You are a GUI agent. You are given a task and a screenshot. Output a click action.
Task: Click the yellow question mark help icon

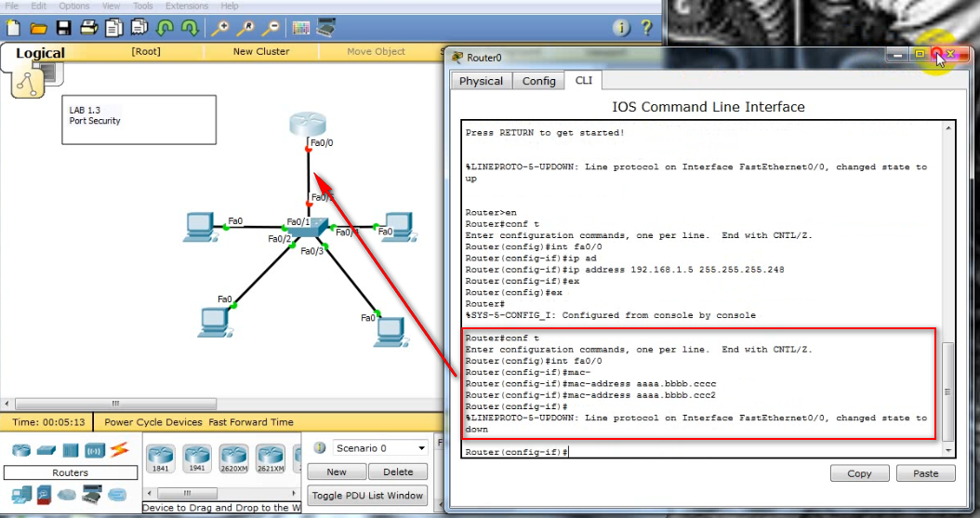tap(646, 28)
